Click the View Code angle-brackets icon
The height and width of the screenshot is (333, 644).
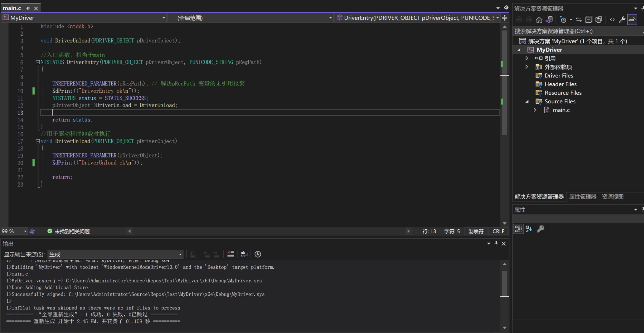pos(612,19)
